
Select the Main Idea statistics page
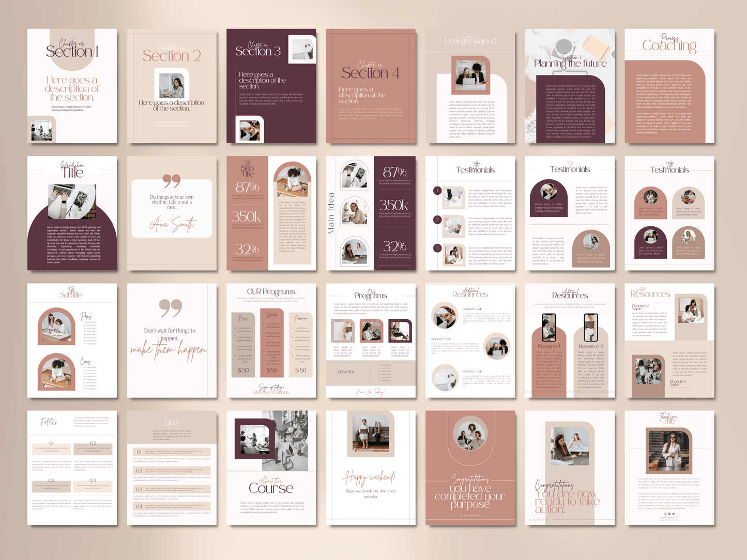[371, 213]
